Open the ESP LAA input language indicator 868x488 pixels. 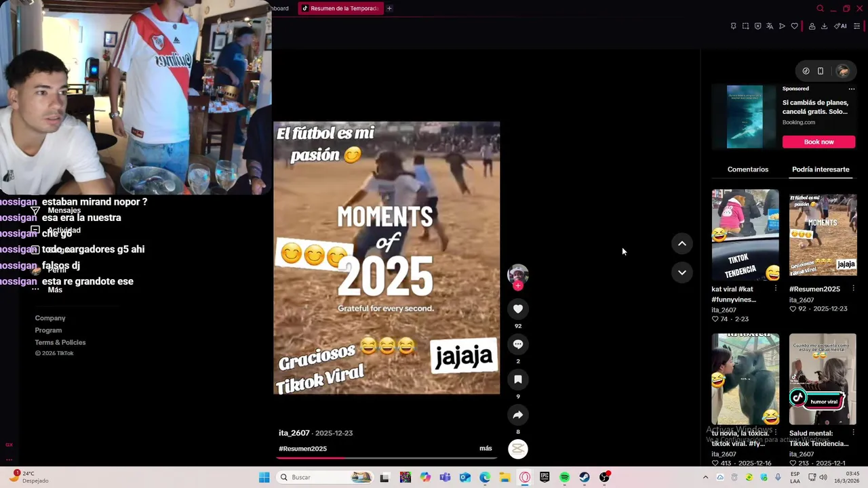tap(795, 477)
